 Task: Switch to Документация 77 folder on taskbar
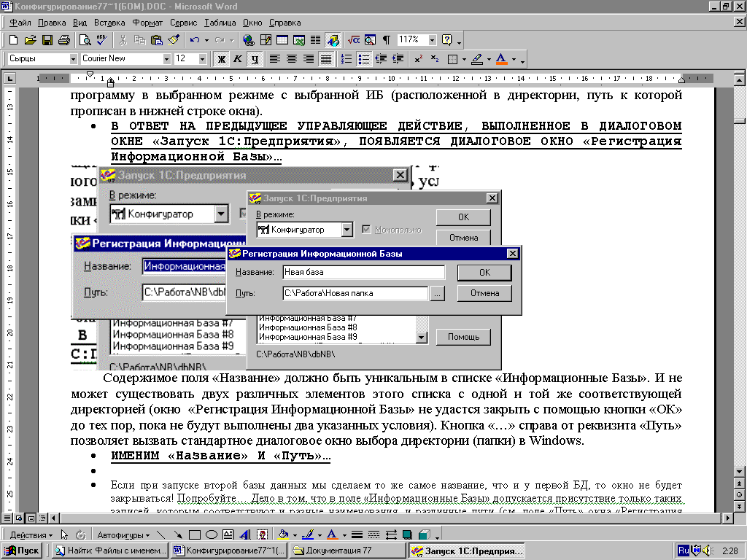coord(348,551)
